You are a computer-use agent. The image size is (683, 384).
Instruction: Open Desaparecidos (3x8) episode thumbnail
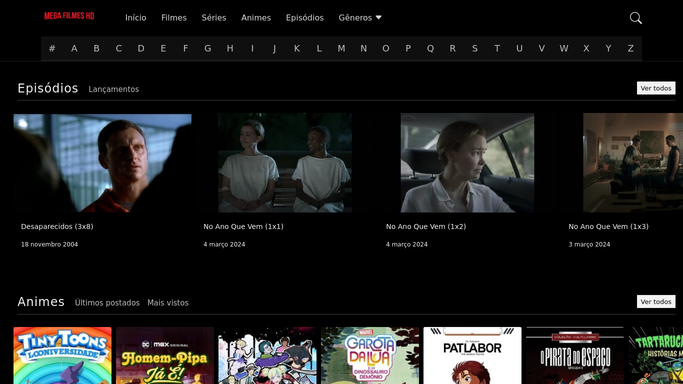[102, 163]
